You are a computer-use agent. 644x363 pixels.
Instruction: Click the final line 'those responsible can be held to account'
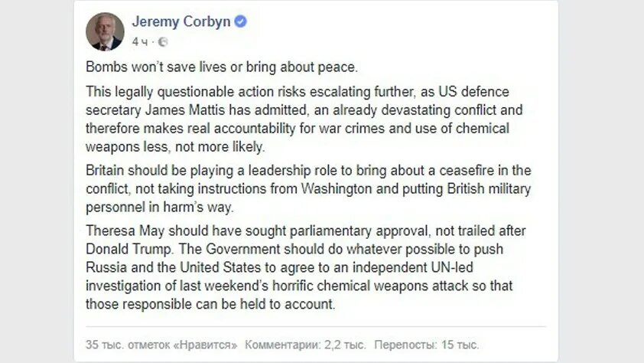click(210, 304)
